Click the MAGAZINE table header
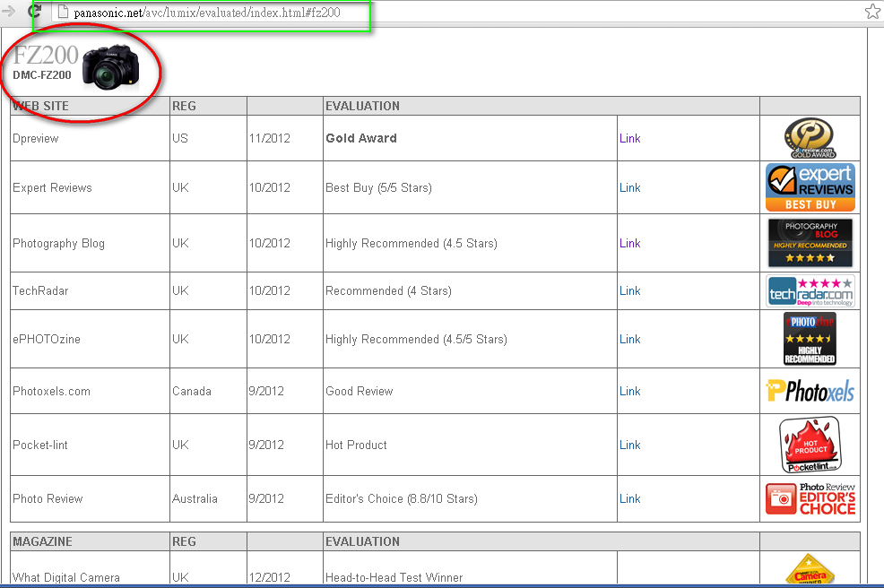 pos(90,541)
